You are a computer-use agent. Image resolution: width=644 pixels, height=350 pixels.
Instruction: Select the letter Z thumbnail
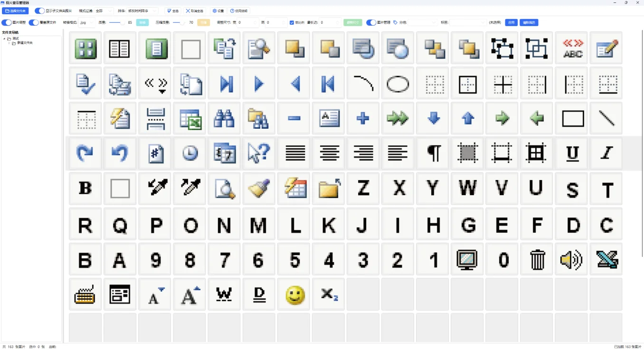click(x=363, y=189)
